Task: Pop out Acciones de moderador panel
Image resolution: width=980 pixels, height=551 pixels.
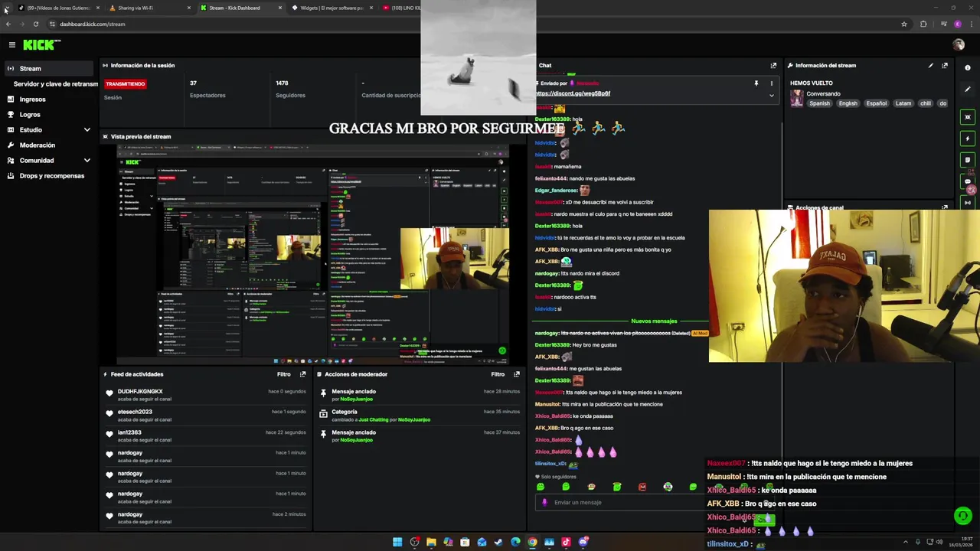Action: click(516, 374)
